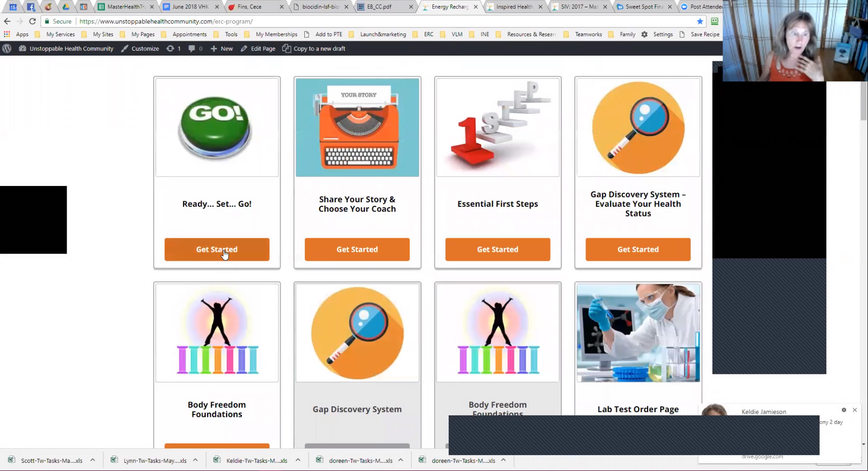868x471 pixels.
Task: Add New content from the admin bar
Action: pos(222,48)
